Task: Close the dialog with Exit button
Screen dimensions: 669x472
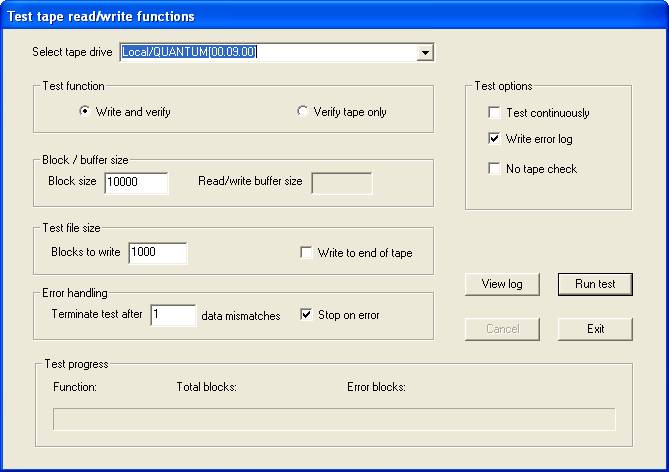Action: [595, 329]
